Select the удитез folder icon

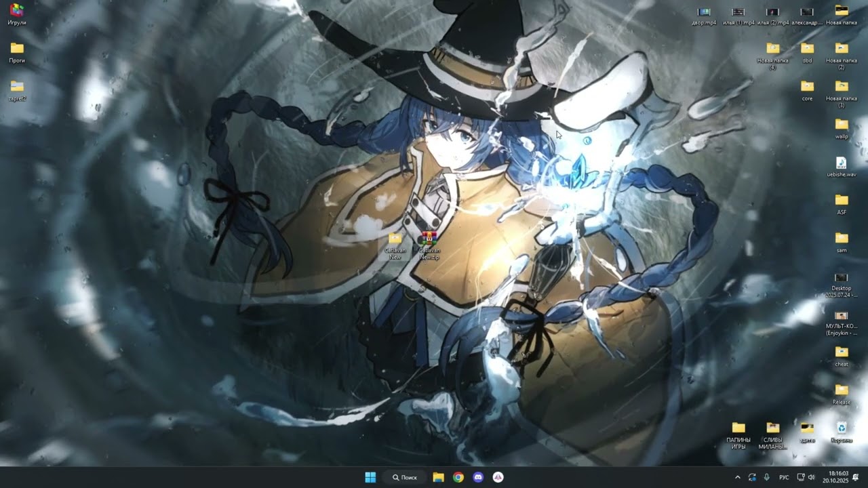tap(807, 432)
